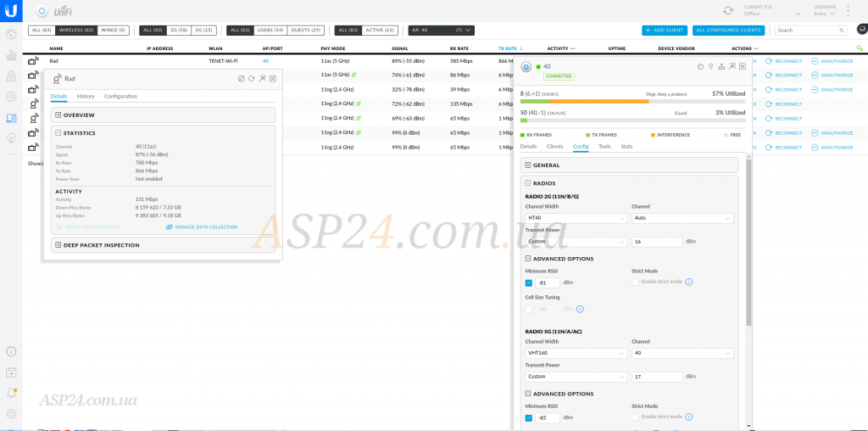Click the Add Client button
This screenshot has width=868, height=431.
coord(665,31)
